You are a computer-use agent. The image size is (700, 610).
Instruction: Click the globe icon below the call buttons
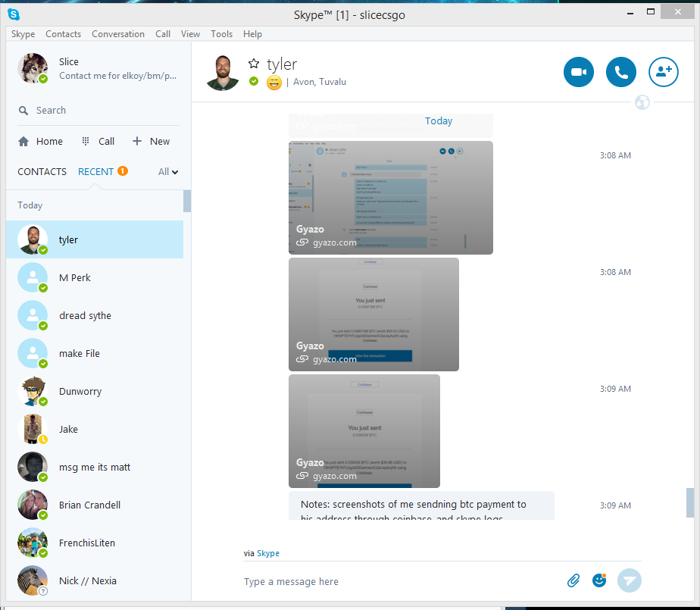coord(642,102)
